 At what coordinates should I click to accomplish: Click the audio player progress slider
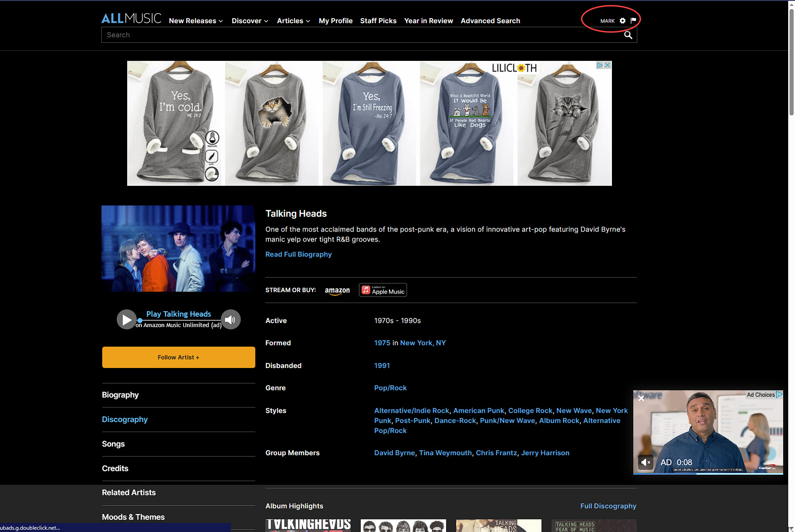click(x=179, y=321)
